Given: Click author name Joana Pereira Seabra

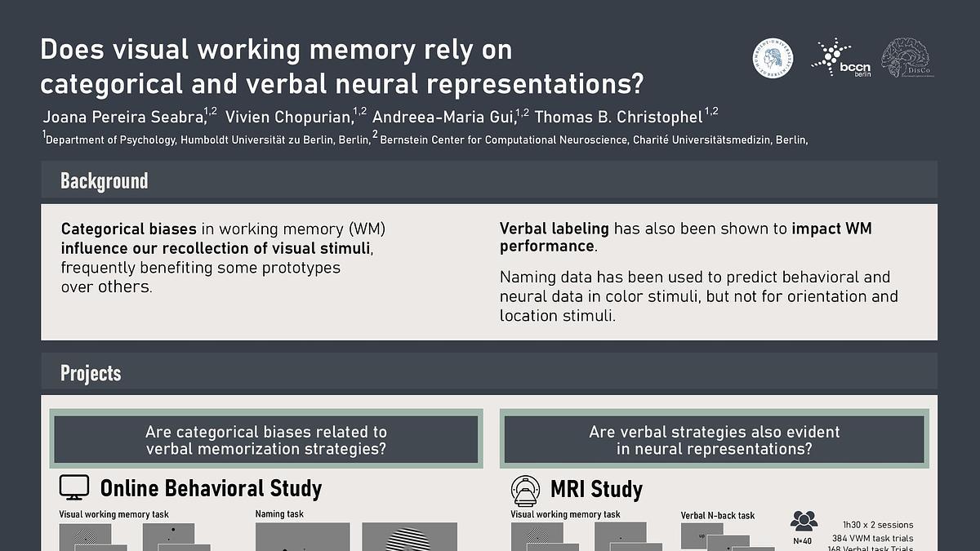Looking at the screenshot, I should pyautogui.click(x=122, y=117).
